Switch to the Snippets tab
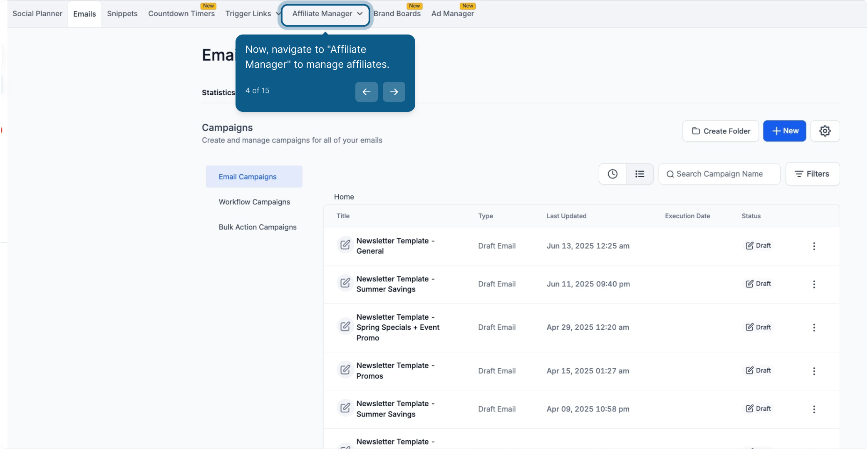The image size is (868, 449). [122, 14]
